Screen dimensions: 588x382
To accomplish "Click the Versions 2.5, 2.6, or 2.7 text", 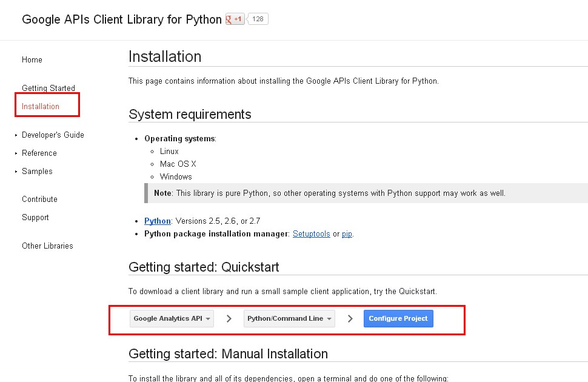I will click(218, 221).
